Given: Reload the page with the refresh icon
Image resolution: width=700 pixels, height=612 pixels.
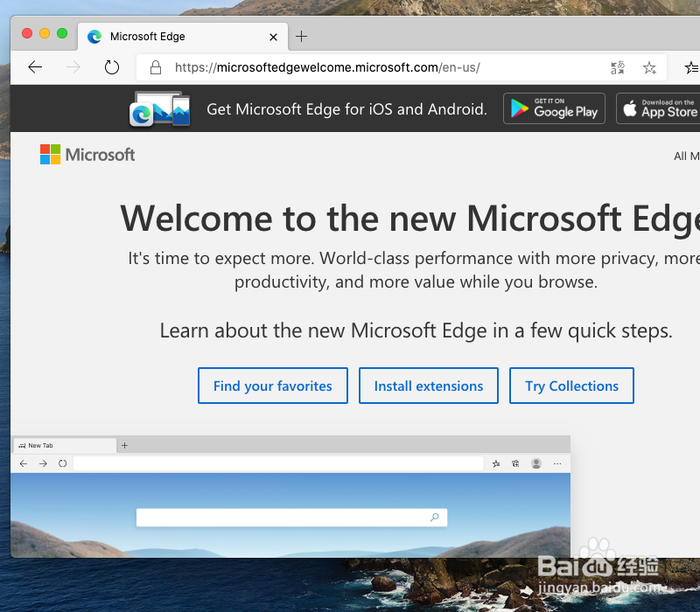Looking at the screenshot, I should tap(112, 67).
